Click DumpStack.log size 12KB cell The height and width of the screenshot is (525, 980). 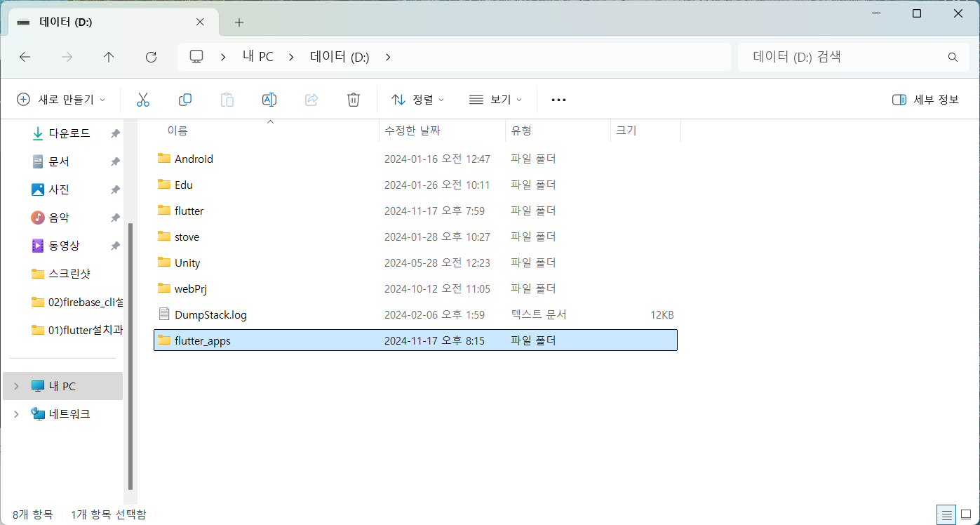(x=662, y=314)
